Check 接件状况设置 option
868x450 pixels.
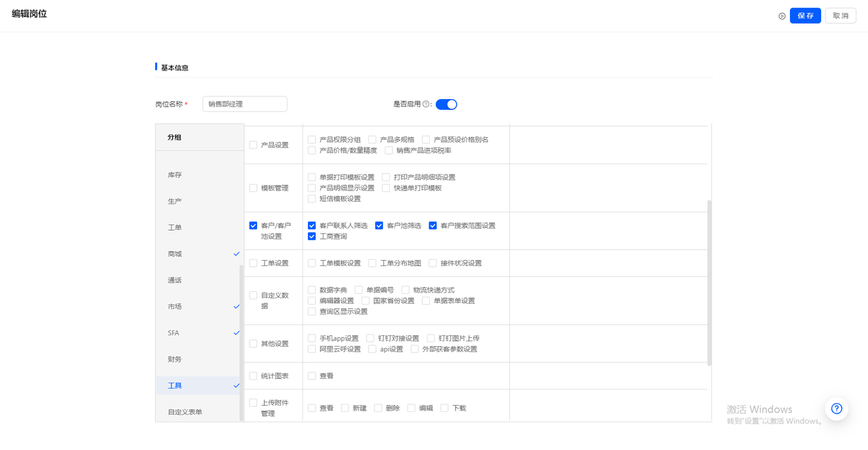pyautogui.click(x=433, y=263)
